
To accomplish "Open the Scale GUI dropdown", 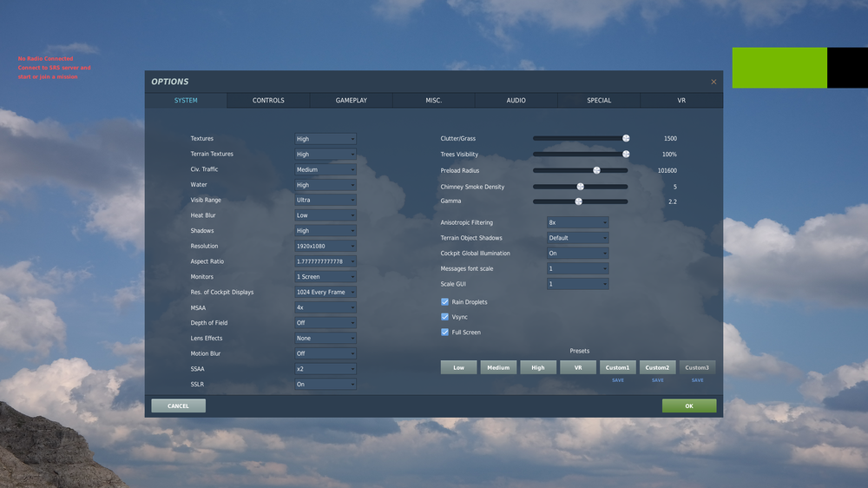I will pos(577,284).
